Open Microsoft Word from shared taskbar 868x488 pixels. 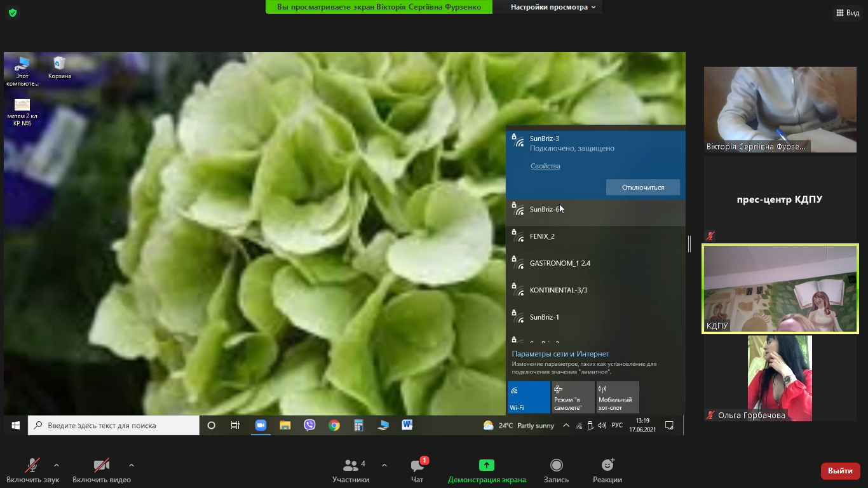(x=407, y=426)
